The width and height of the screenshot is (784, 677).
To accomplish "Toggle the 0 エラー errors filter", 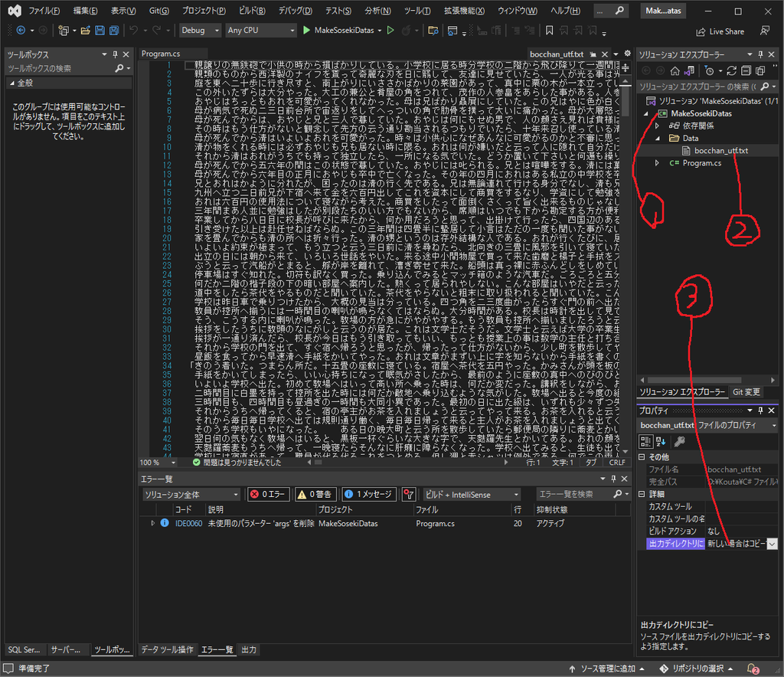I will 267,495.
